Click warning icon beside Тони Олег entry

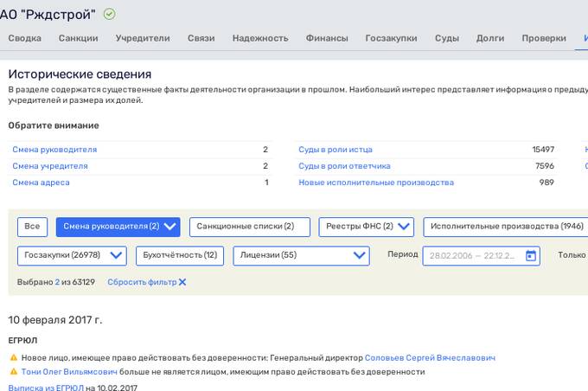coord(13,372)
